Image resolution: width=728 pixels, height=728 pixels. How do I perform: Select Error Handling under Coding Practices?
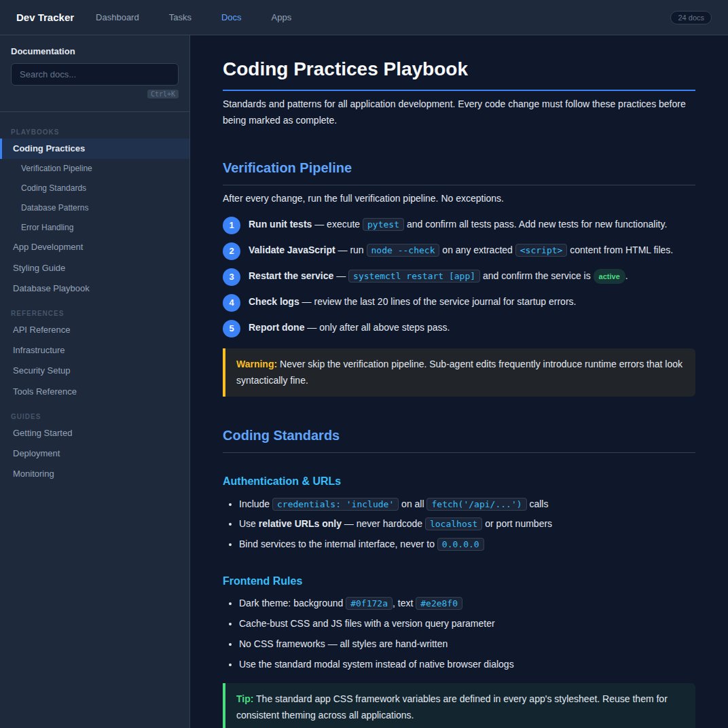click(47, 227)
